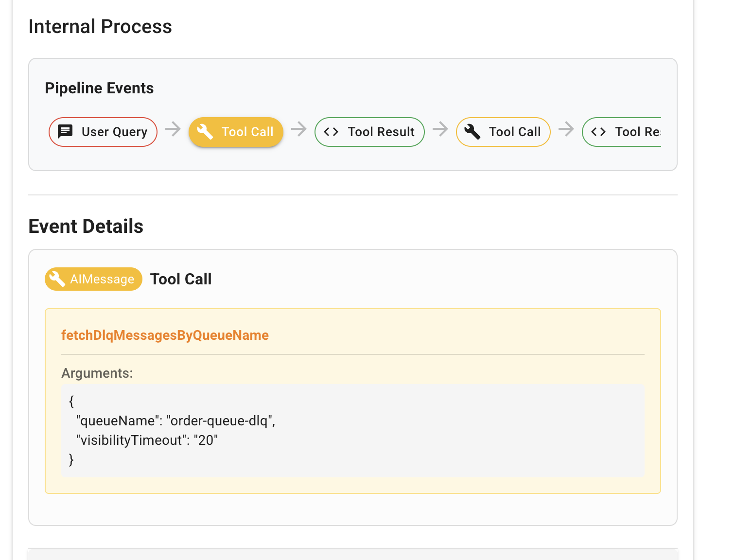Open the first Tool Result event
Image resolution: width=735 pixels, height=560 pixels.
[x=369, y=132]
